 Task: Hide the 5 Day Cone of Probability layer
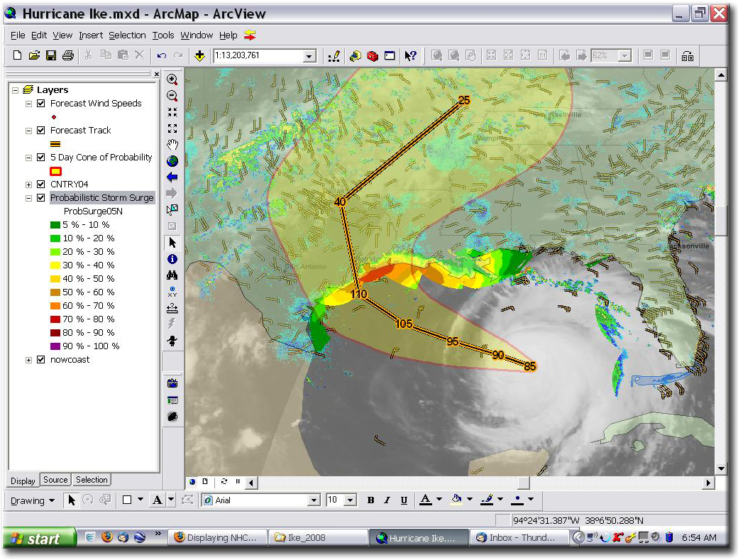[x=41, y=158]
